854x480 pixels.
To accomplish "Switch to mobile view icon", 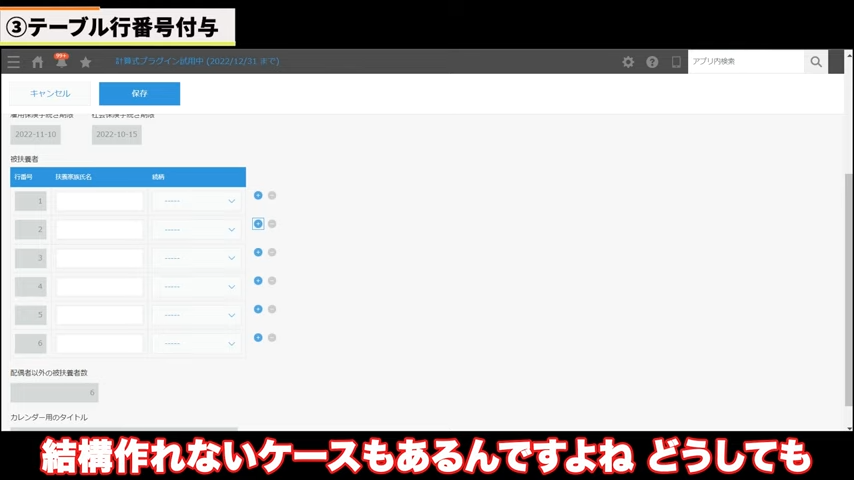I will (x=676, y=62).
